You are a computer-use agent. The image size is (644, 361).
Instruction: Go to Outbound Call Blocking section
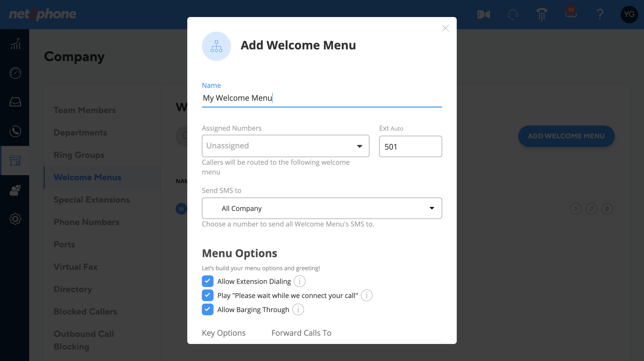[84, 340]
